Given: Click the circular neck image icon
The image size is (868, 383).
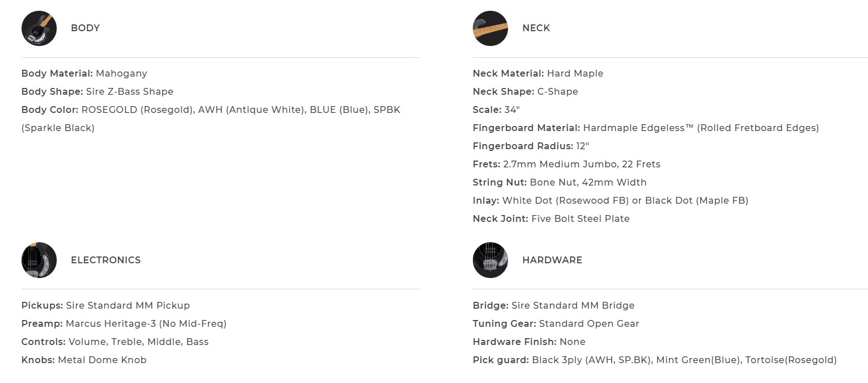Looking at the screenshot, I should [x=490, y=28].
